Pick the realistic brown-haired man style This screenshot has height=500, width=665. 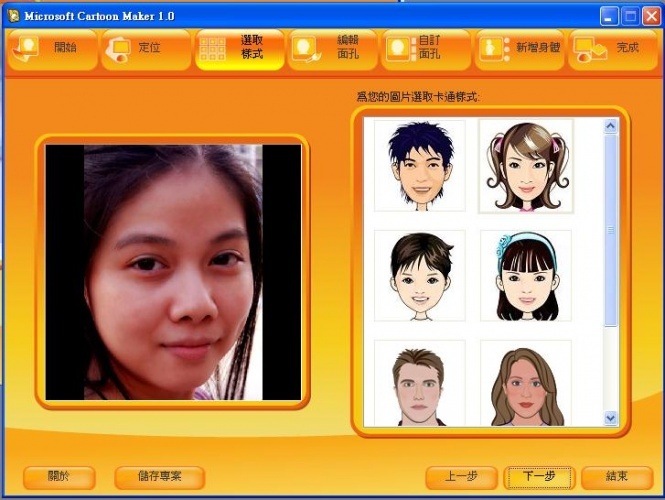point(420,385)
